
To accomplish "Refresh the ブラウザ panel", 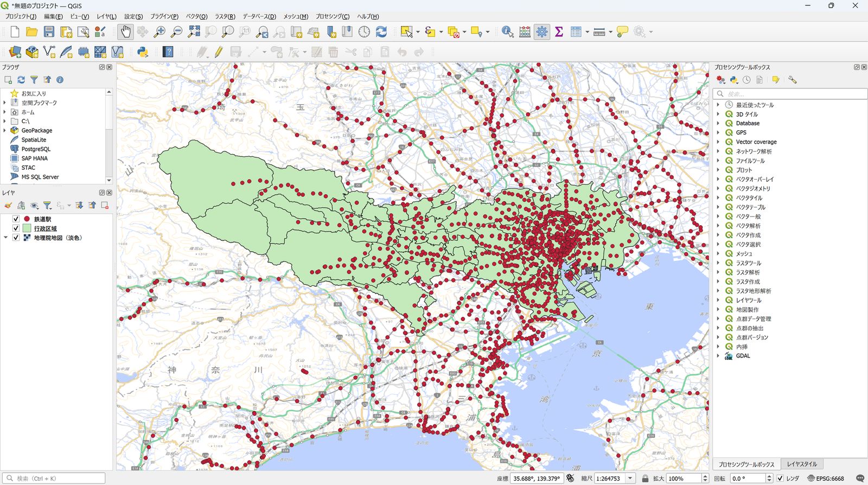I will pyautogui.click(x=21, y=80).
